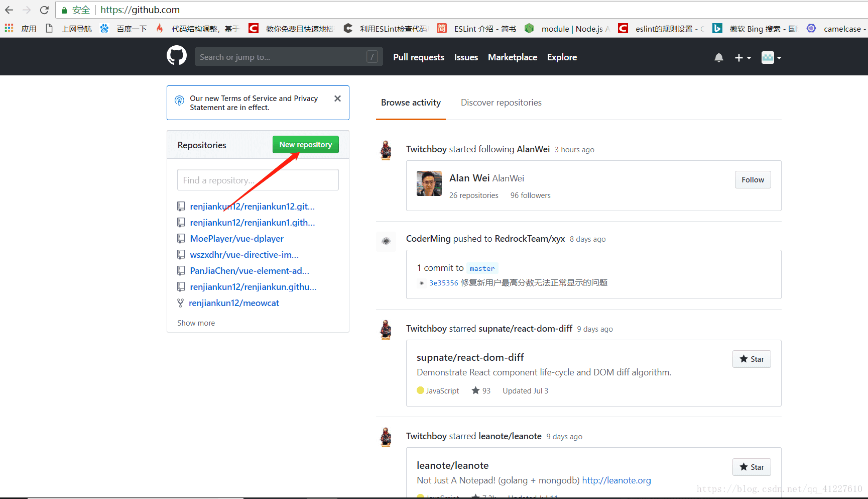Click the secure padlock icon
This screenshot has width=868, height=499.
pyautogui.click(x=64, y=10)
